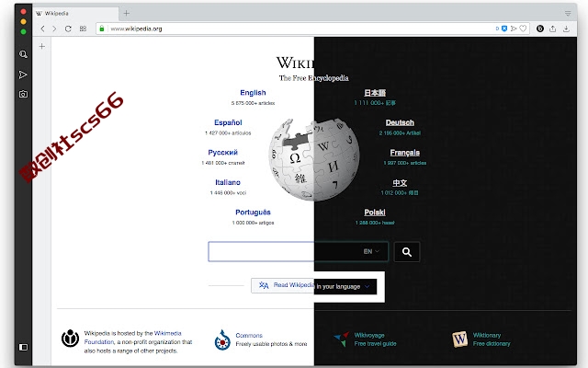Click the Wiktionary logo icon
This screenshot has height=368, width=588.
pos(459,339)
